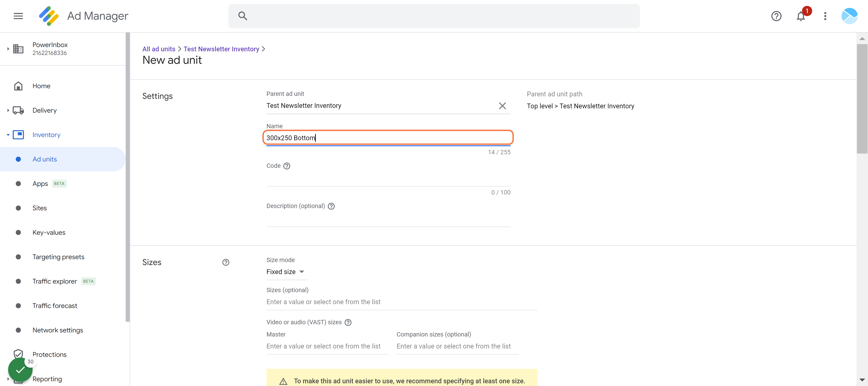Click the top search bar

point(434,16)
